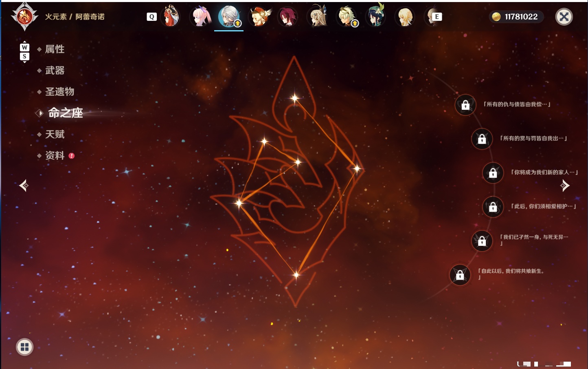Screen dimensions: 588x369
Task: Select the dark-red-haired character portrait
Action: pos(287,17)
